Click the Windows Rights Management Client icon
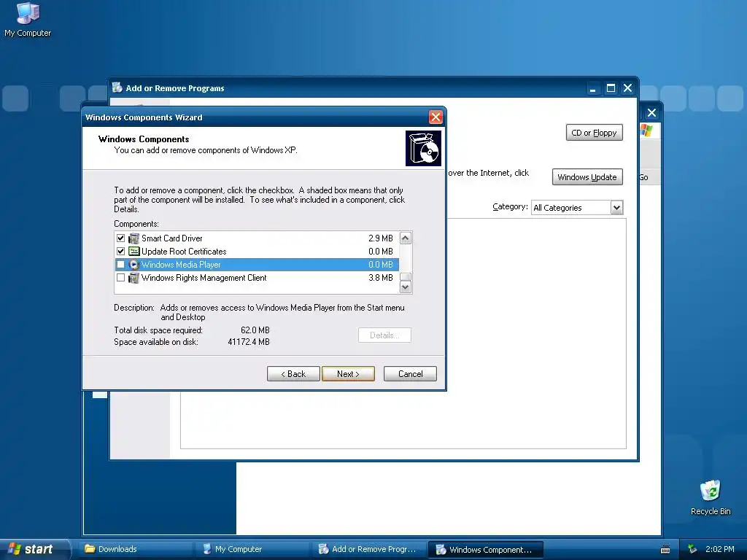Viewport: 747px width, 560px height. click(x=134, y=278)
